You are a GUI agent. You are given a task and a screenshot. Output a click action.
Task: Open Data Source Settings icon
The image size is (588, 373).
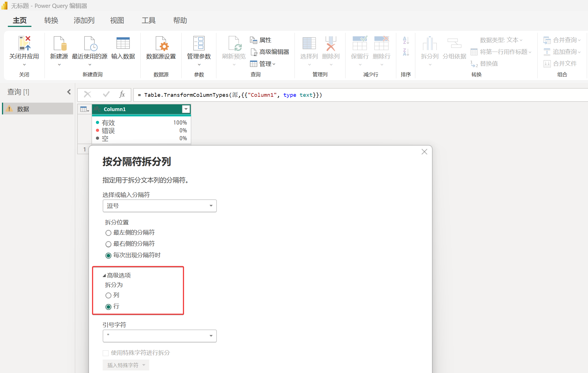click(161, 43)
